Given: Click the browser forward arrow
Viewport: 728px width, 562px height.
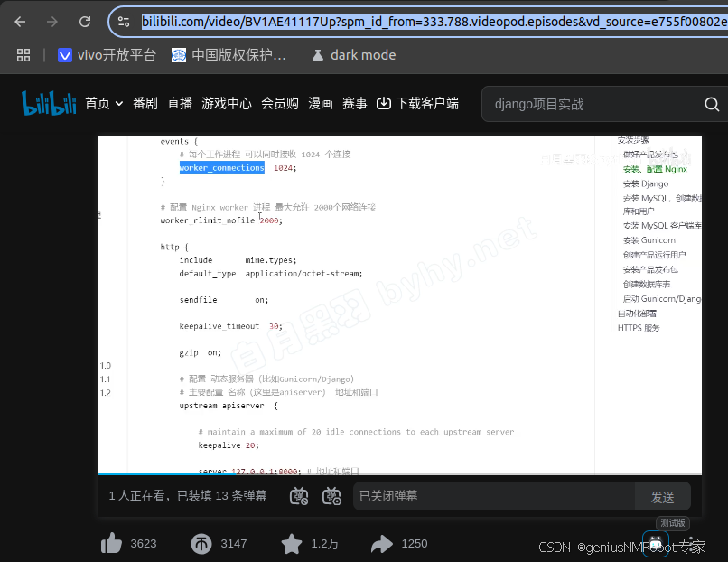Looking at the screenshot, I should pos(53,21).
